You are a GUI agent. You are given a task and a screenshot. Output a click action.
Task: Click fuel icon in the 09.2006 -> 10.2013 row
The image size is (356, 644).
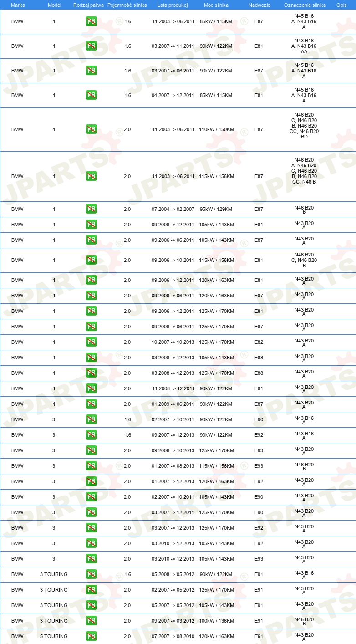tap(91, 450)
